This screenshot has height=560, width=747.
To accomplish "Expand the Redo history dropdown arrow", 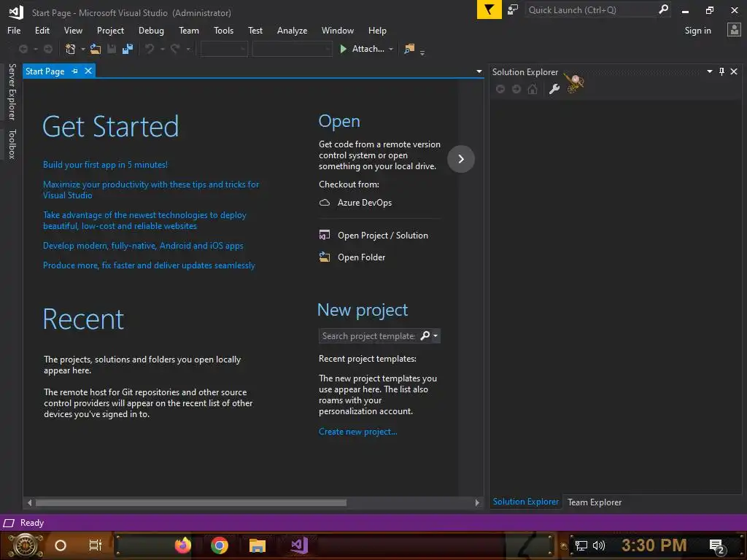I will [x=187, y=49].
